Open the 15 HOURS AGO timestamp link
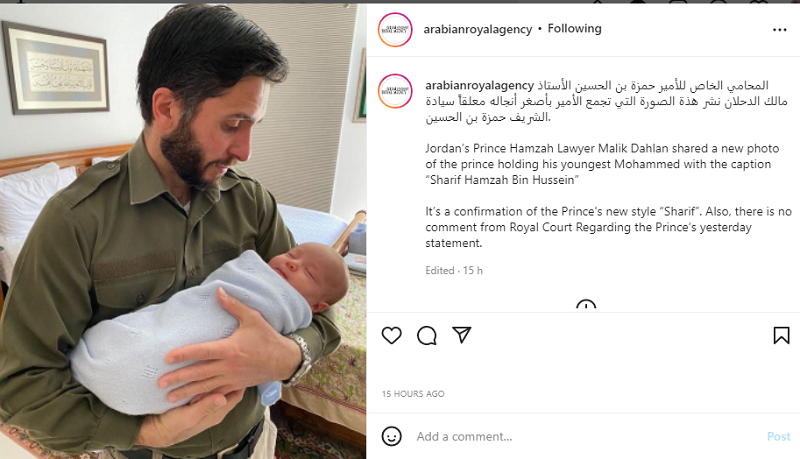 (x=413, y=394)
